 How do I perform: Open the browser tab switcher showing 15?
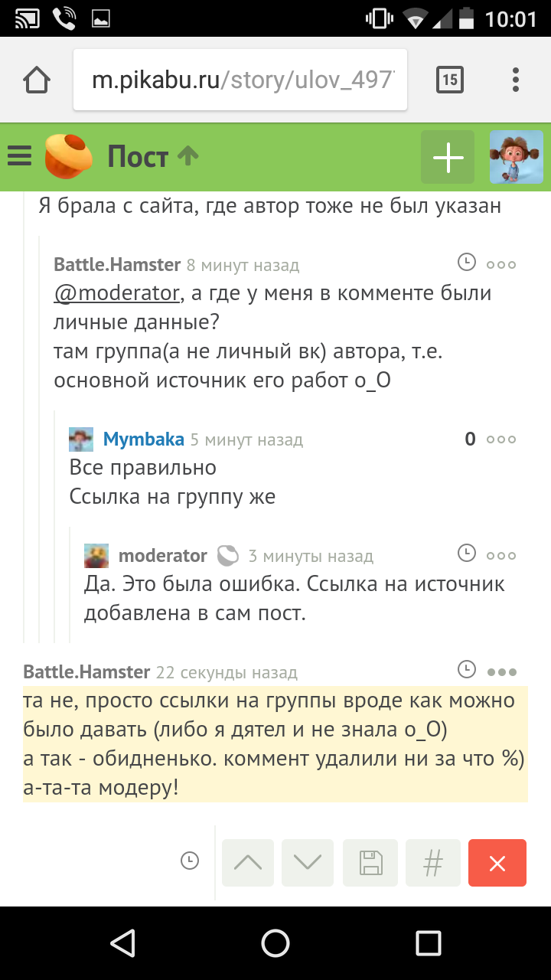coord(449,80)
